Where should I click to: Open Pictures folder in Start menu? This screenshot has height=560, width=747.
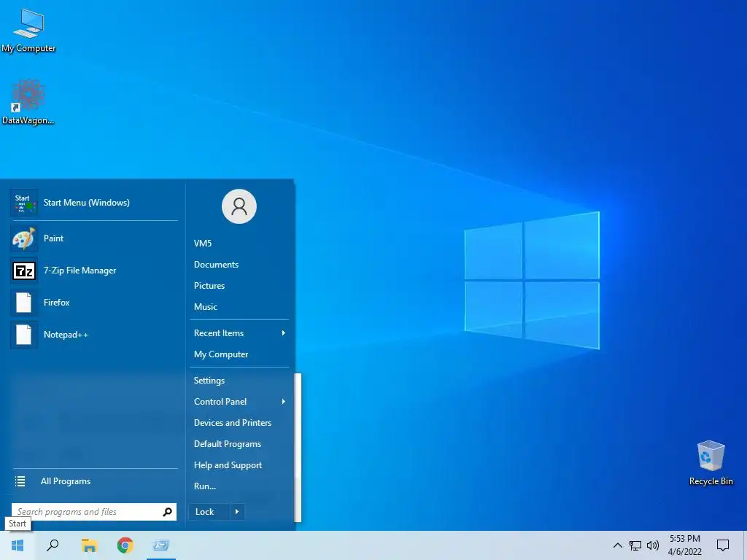pyautogui.click(x=209, y=286)
